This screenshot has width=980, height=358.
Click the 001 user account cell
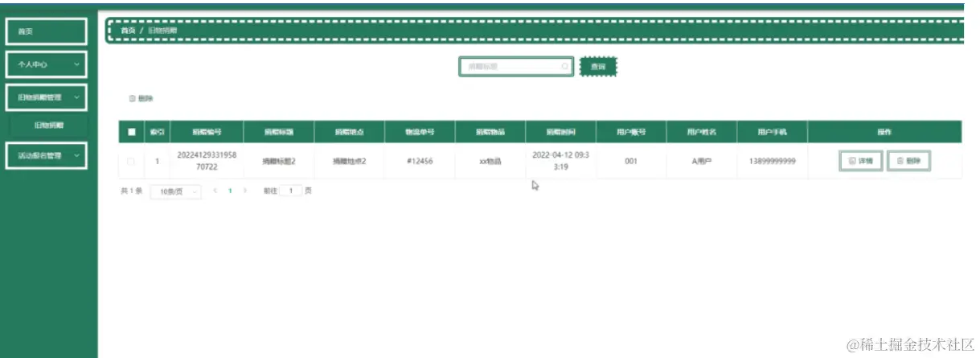coord(631,162)
